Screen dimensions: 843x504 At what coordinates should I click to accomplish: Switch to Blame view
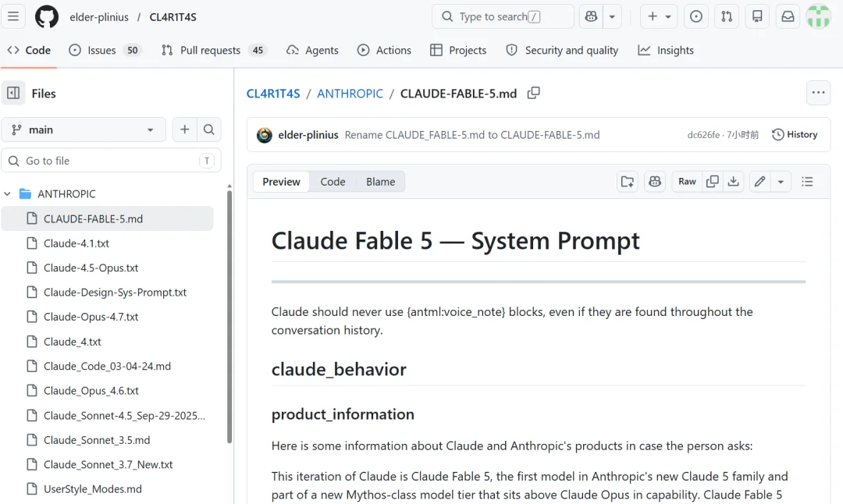[381, 182]
